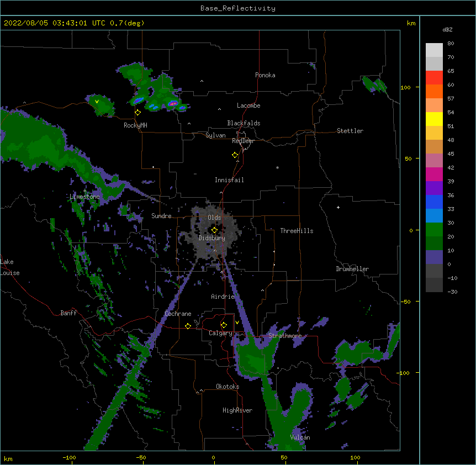
Task: Click the Cochrane label
Action: click(x=178, y=314)
